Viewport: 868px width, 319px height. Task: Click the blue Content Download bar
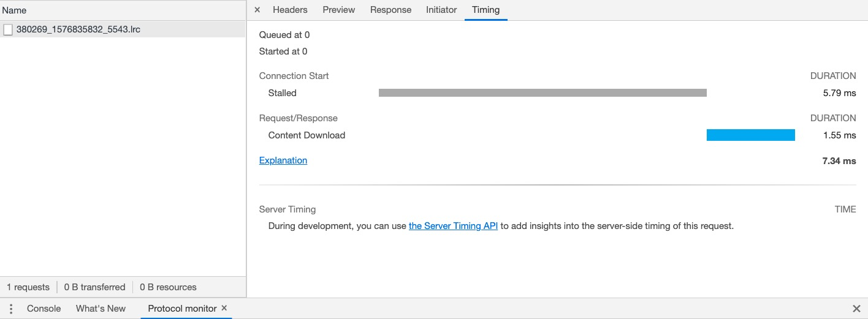(750, 135)
